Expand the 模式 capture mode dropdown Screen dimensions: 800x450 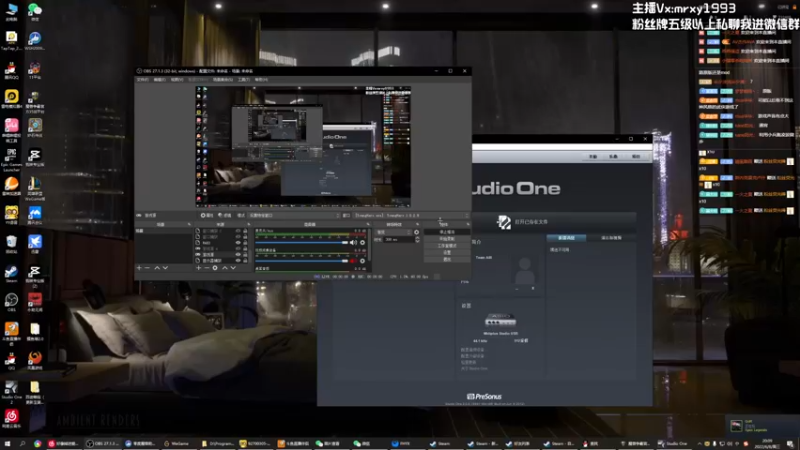(x=294, y=215)
